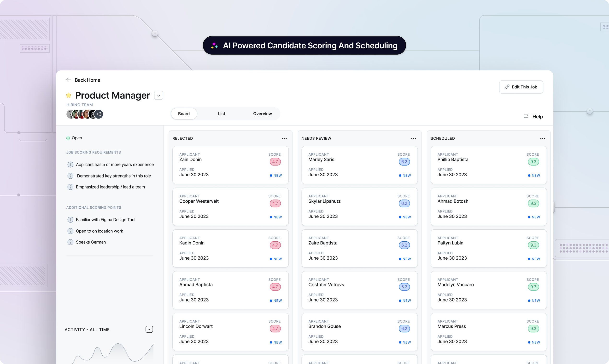609x364 pixels.
Task: Click info icon beside Speaks German
Action: point(70,242)
